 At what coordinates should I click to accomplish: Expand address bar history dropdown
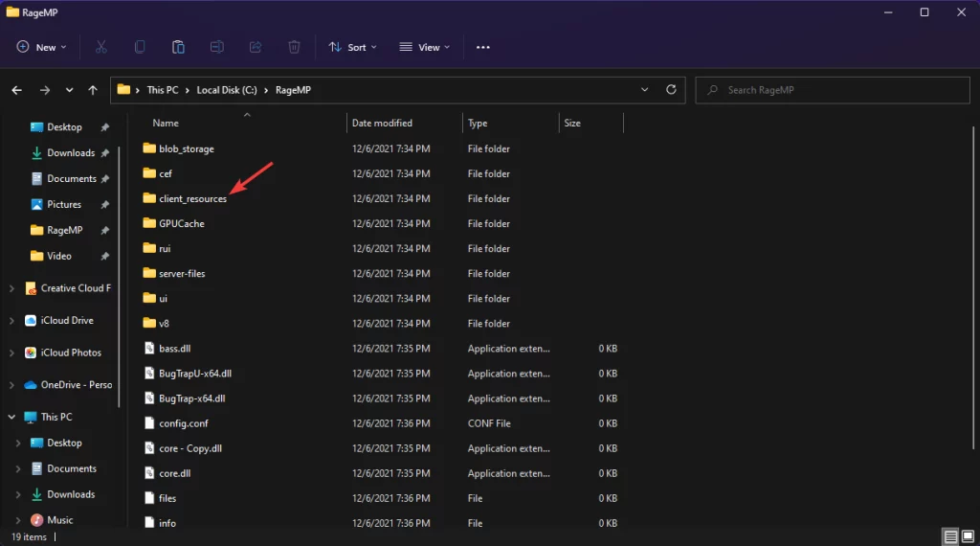(x=644, y=89)
